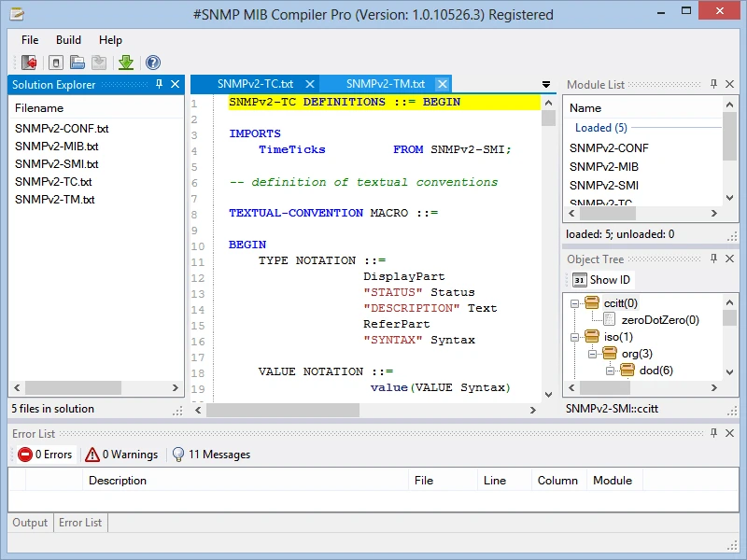Open the document tabs dropdown arrow
Screen dimensions: 747x560
(546, 85)
